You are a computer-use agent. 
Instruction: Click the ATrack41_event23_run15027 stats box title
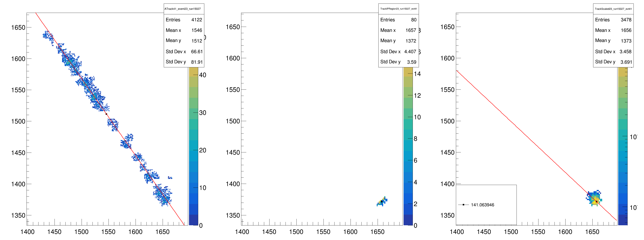click(183, 9)
